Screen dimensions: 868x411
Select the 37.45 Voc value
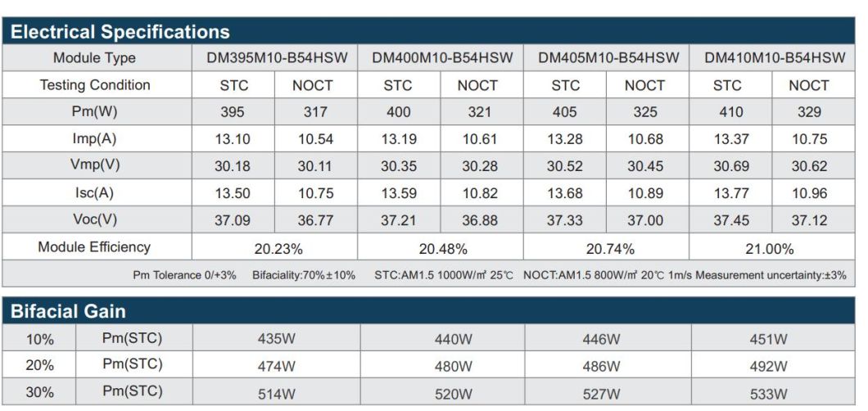tap(730, 220)
